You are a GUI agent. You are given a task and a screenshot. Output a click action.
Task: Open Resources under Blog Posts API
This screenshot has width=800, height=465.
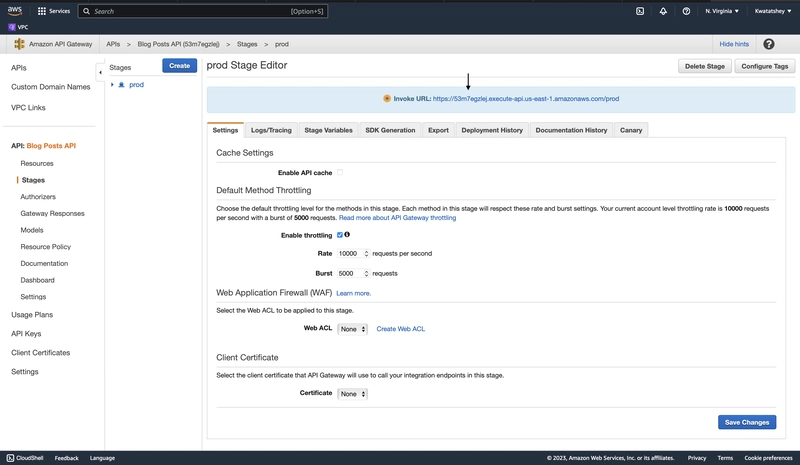coord(37,163)
